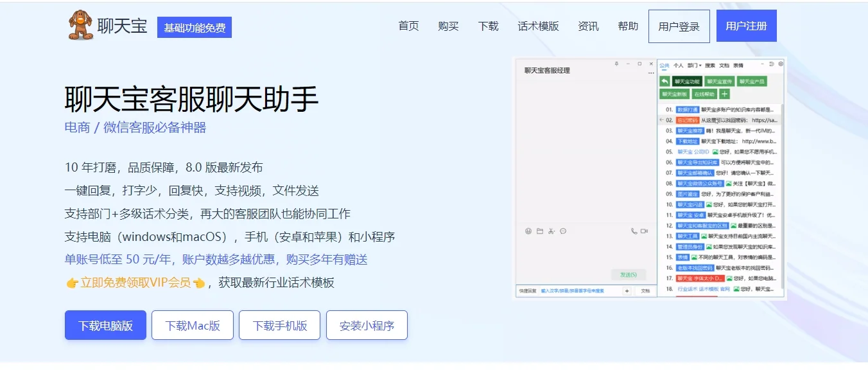The height and width of the screenshot is (372, 868).
Task: Click the image icon in row 17
Action: click(x=729, y=278)
